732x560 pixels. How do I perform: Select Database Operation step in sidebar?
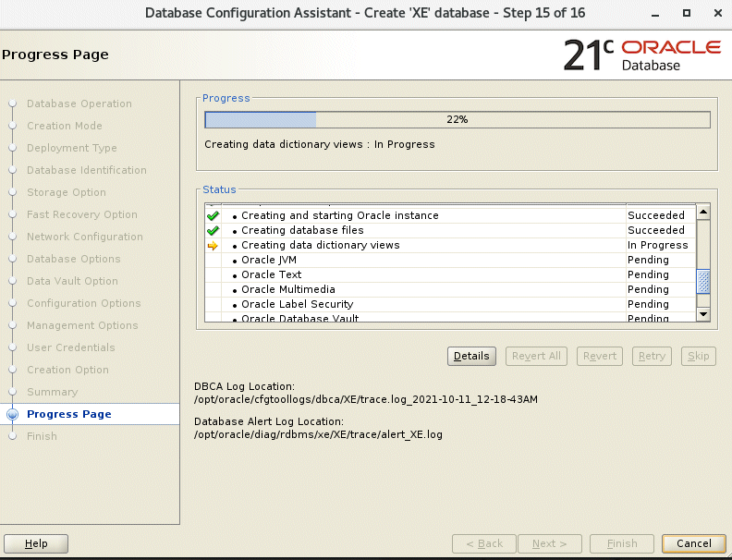click(x=79, y=103)
